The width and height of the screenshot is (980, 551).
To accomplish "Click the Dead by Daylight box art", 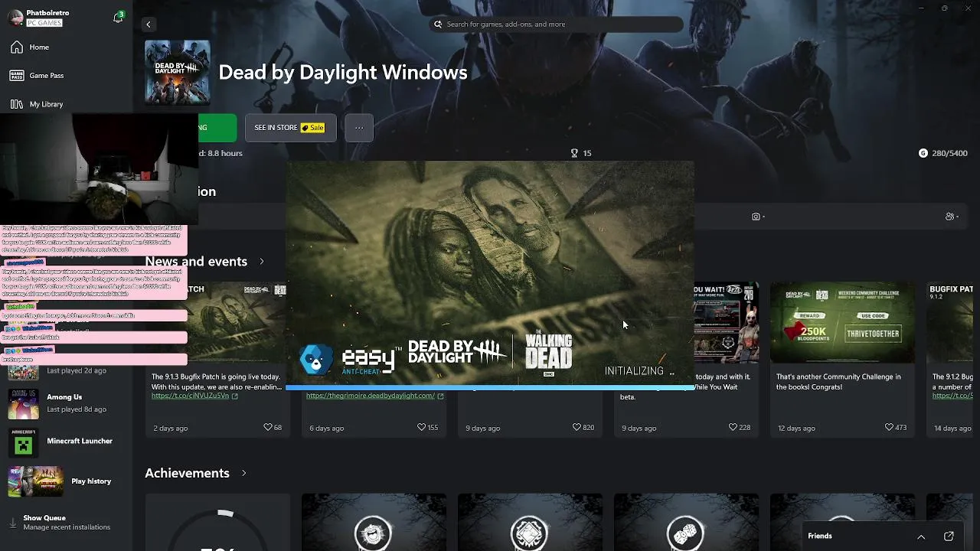I will click(178, 73).
